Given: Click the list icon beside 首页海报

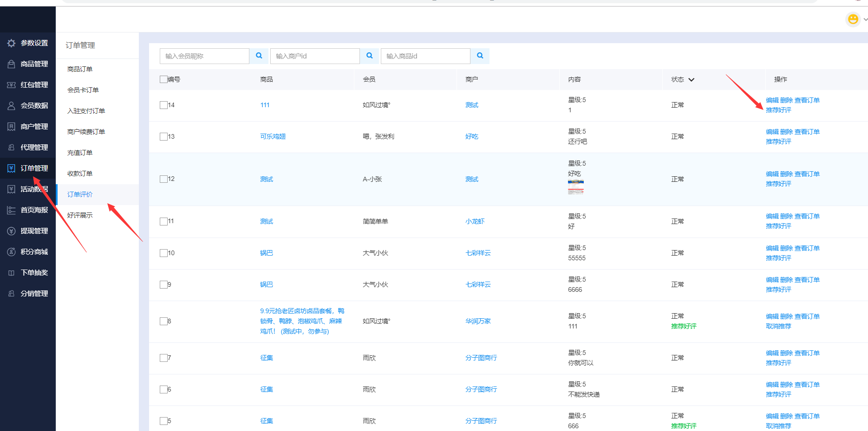Looking at the screenshot, I should (x=11, y=210).
